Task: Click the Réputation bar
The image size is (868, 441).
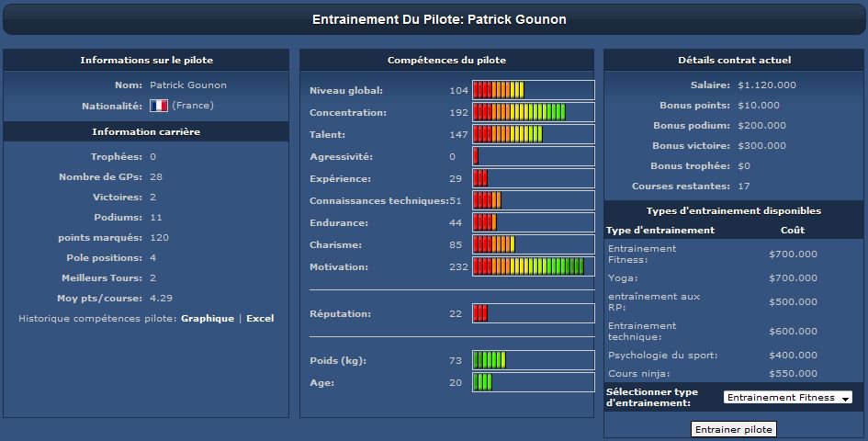Action: tap(534, 313)
